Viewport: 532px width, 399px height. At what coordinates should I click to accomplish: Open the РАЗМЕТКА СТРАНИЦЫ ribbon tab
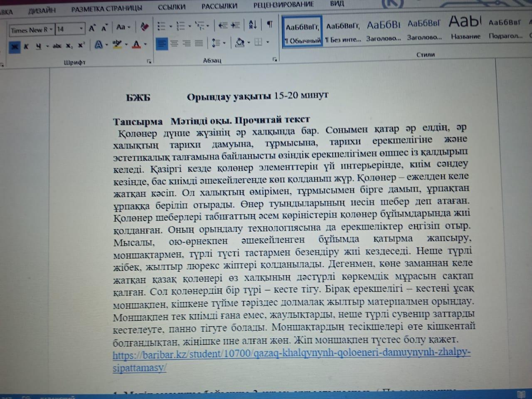[107, 8]
